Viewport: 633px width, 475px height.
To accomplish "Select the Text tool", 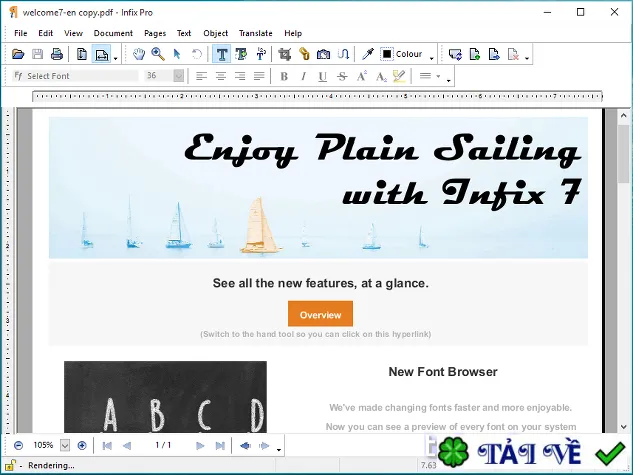I will [222, 54].
